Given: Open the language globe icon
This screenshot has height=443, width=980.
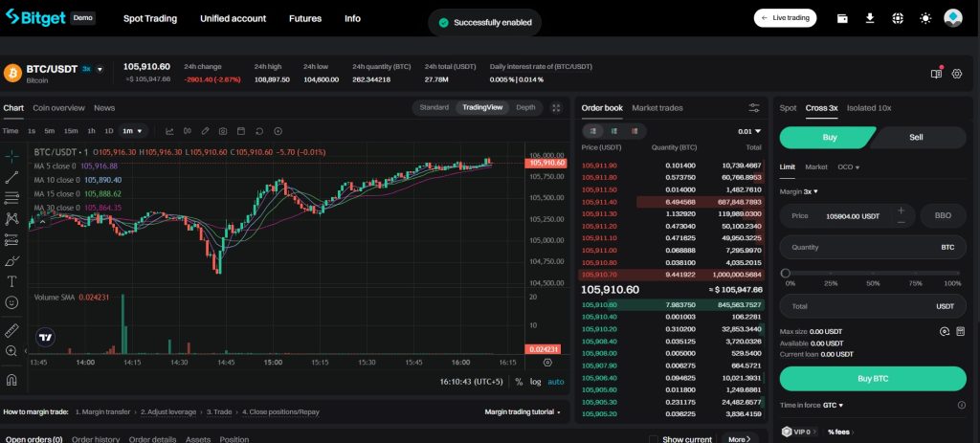Looking at the screenshot, I should tap(898, 18).
